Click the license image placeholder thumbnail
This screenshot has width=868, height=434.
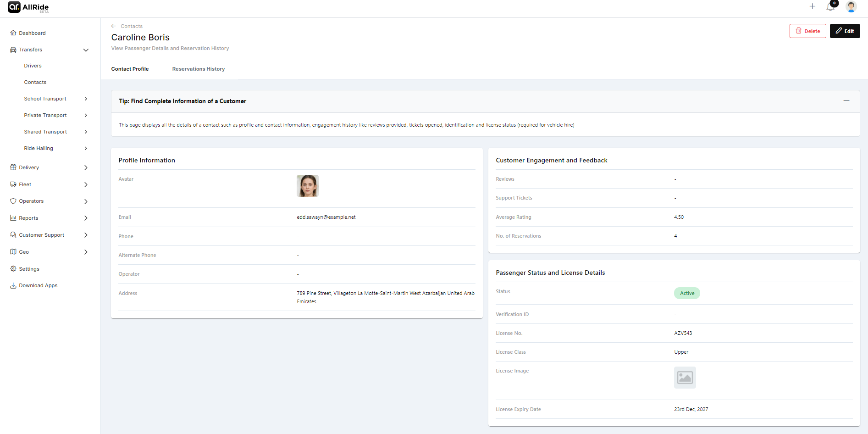click(x=685, y=378)
